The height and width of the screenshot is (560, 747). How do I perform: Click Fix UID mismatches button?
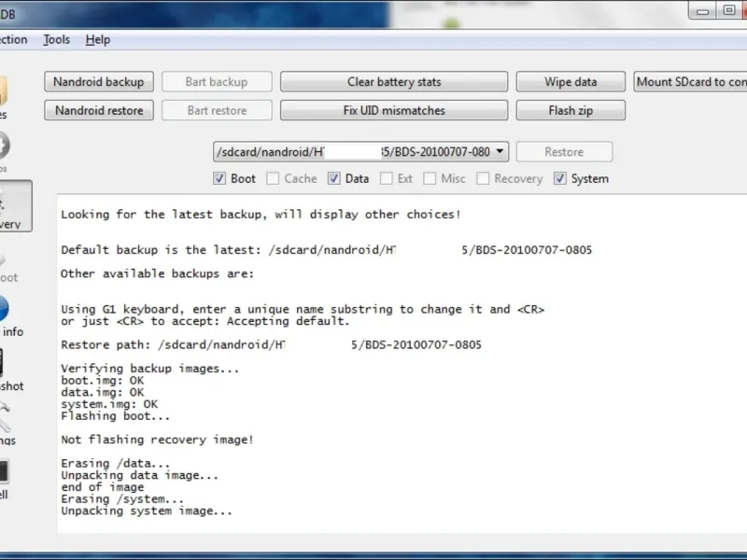pyautogui.click(x=394, y=110)
